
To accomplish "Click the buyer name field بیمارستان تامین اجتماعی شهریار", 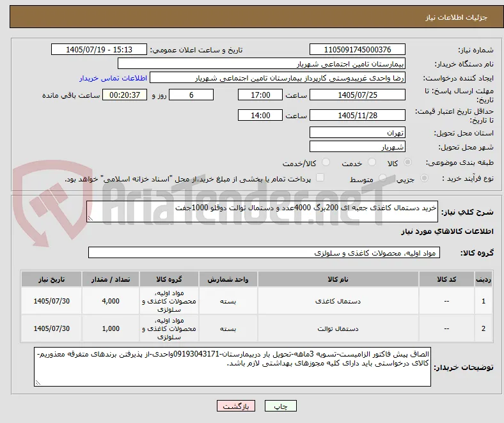I will 262,64.
